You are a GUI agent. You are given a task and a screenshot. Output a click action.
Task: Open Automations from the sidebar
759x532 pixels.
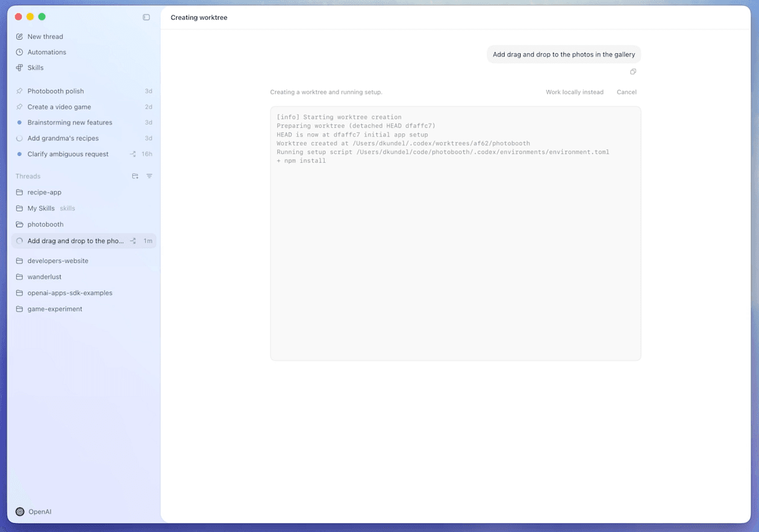tap(46, 52)
